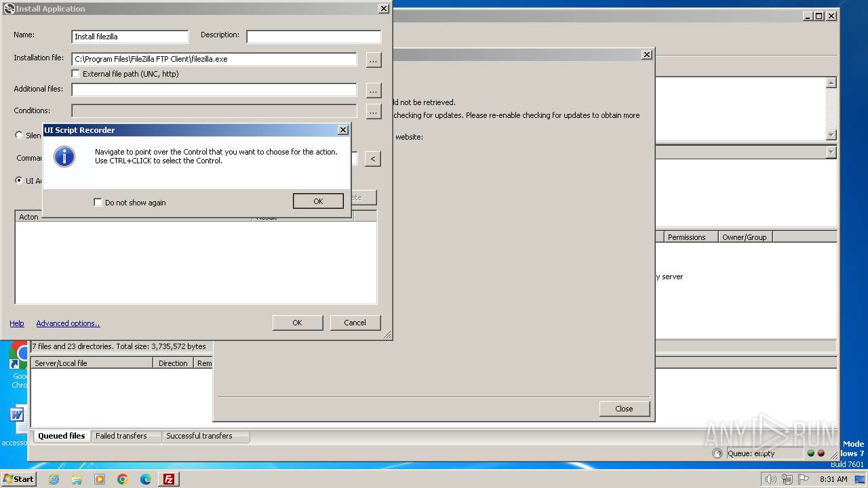This screenshot has height=488, width=868.
Task: Enable the External file path checkbox
Action: click(x=76, y=73)
